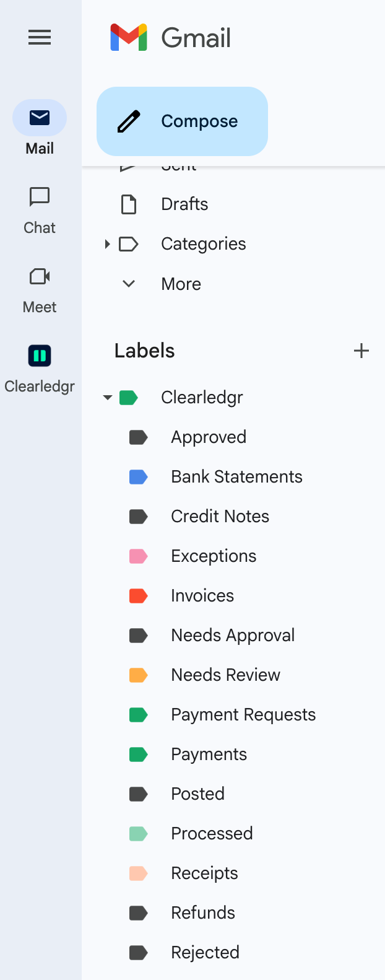Open the Payment Requests label
Screen dimensions: 385x980
click(x=243, y=714)
